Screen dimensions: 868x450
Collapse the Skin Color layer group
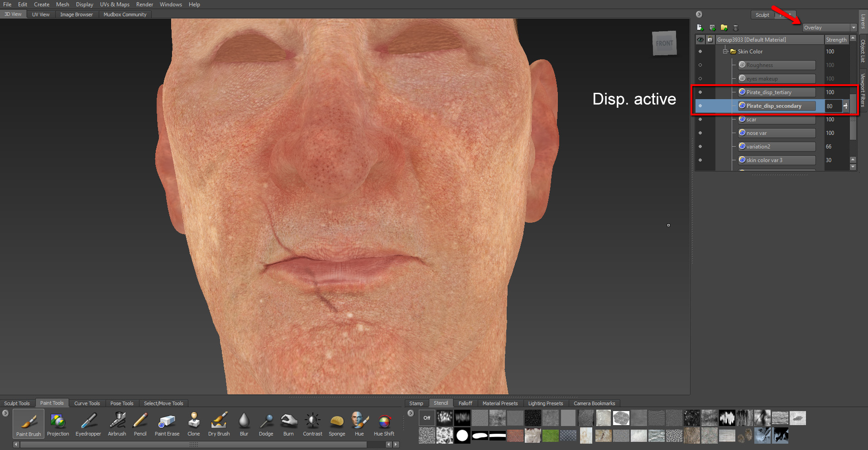coord(725,52)
